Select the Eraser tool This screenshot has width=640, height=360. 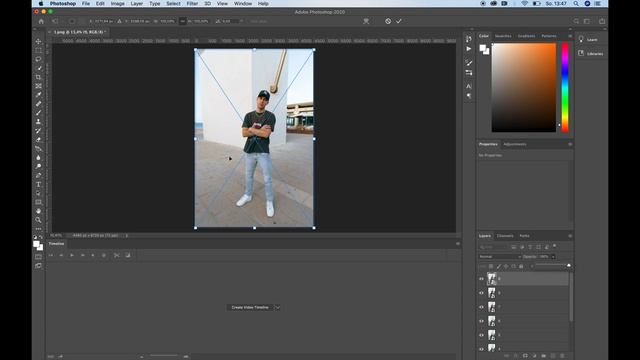[38, 140]
